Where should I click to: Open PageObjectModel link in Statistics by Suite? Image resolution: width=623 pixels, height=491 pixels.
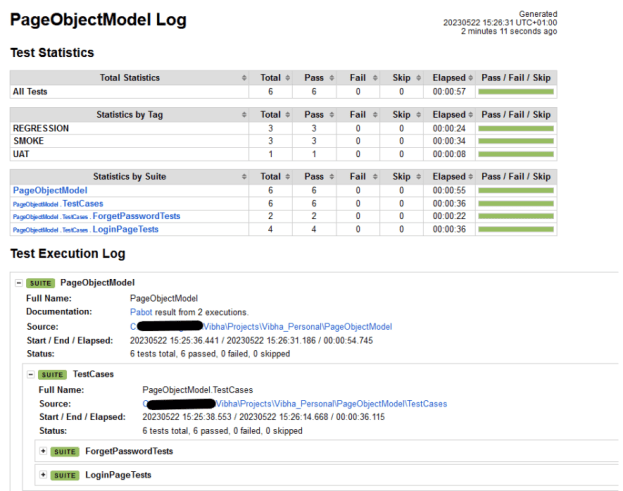[x=49, y=190]
